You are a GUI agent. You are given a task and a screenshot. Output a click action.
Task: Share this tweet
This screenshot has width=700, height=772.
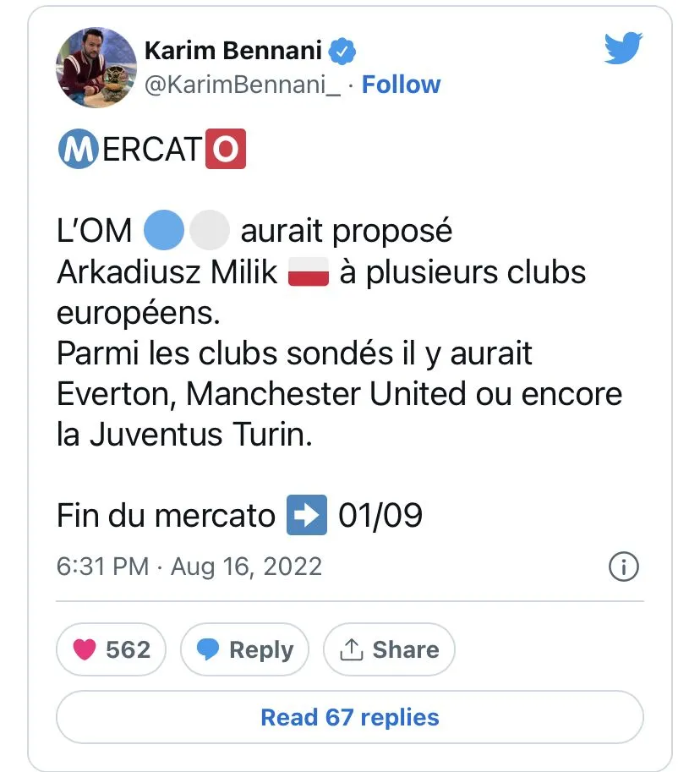click(x=389, y=649)
